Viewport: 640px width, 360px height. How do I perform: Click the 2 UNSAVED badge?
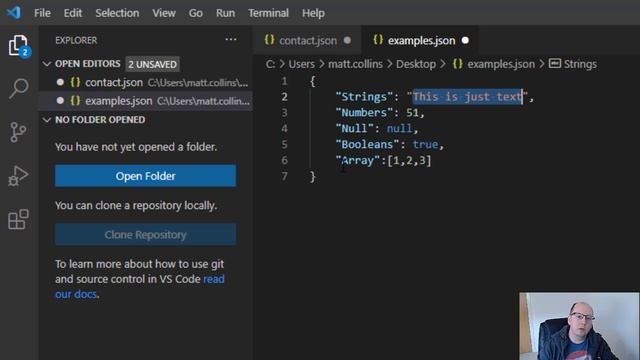[152, 64]
